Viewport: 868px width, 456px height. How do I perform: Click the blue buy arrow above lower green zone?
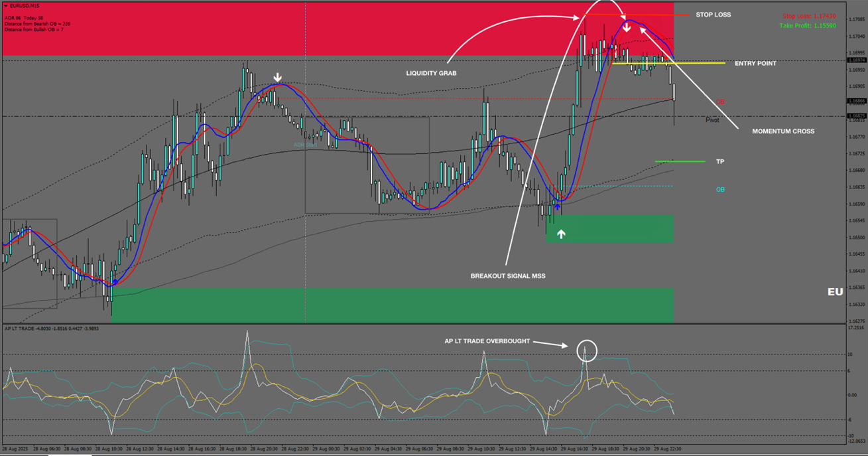pos(558,207)
